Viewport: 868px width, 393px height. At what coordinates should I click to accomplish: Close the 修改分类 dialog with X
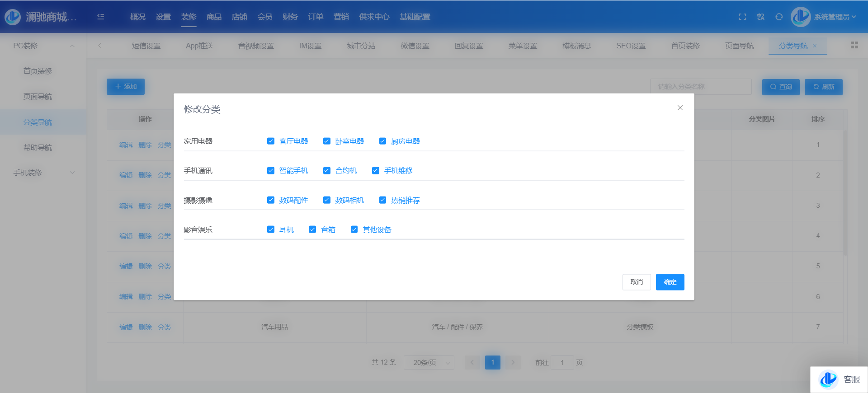coord(680,108)
